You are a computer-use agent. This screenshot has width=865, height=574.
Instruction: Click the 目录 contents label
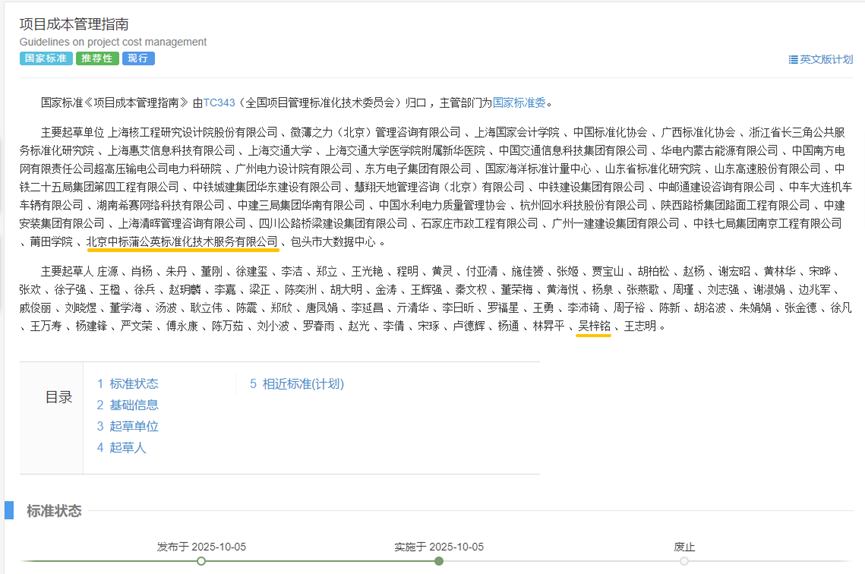(59, 397)
